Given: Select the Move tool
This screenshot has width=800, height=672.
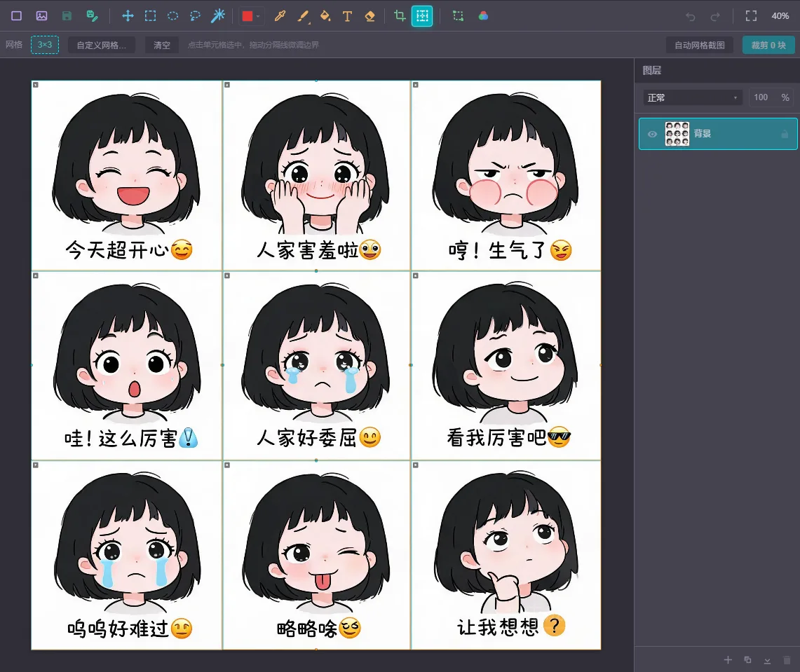Looking at the screenshot, I should click(128, 16).
